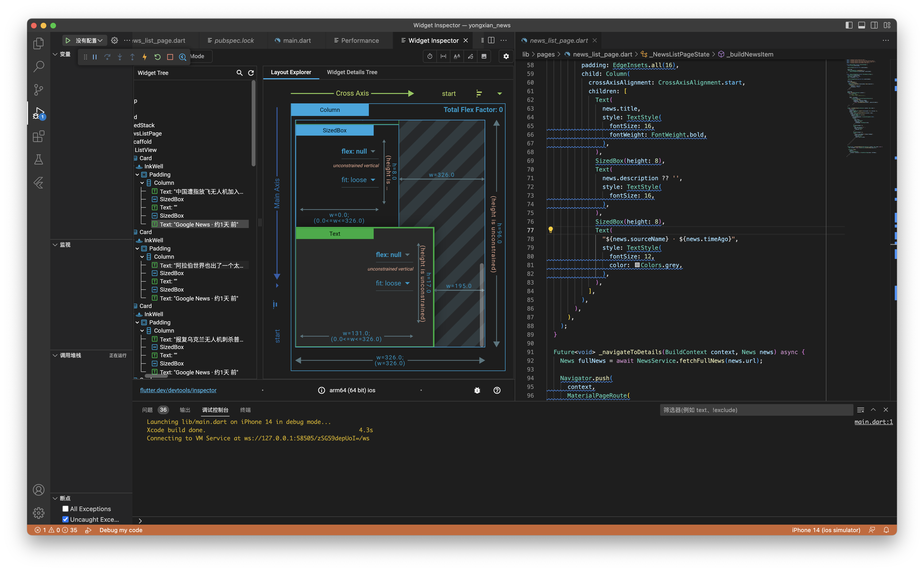The width and height of the screenshot is (924, 571).
Task: Stop the debug session
Action: pos(170,57)
